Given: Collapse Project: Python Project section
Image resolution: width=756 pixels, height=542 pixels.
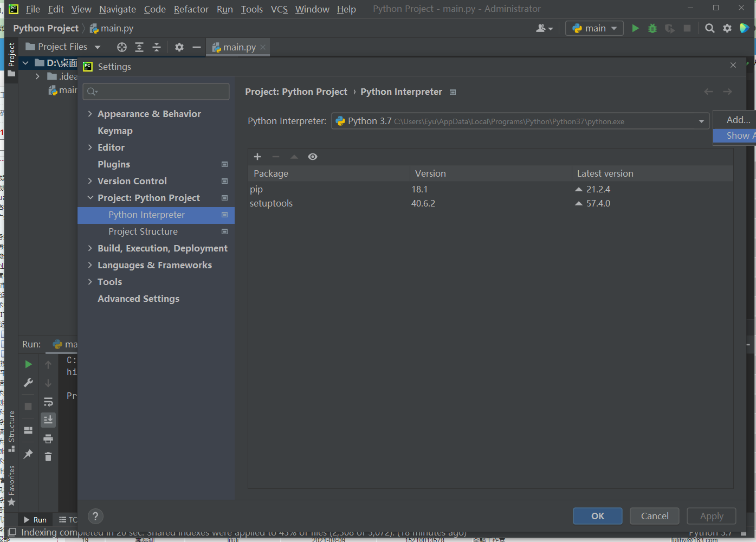Looking at the screenshot, I should coord(90,198).
